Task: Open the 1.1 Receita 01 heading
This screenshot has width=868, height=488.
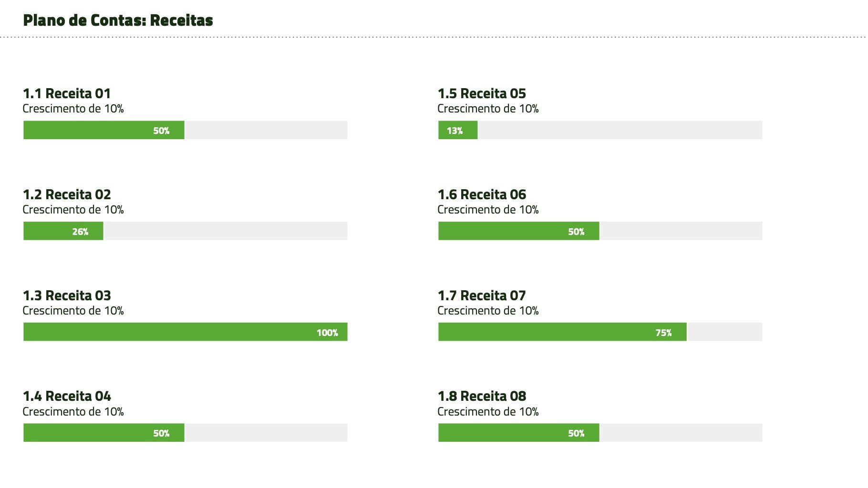Action: coord(67,93)
